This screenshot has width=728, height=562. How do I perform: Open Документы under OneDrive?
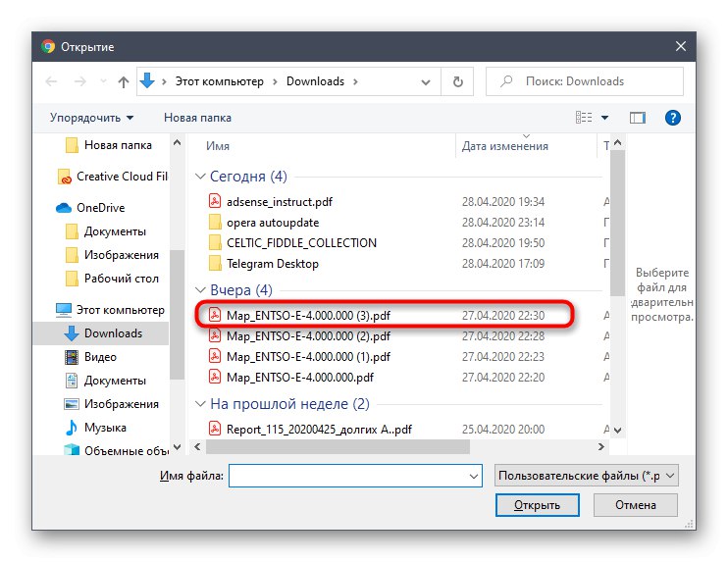click(106, 231)
